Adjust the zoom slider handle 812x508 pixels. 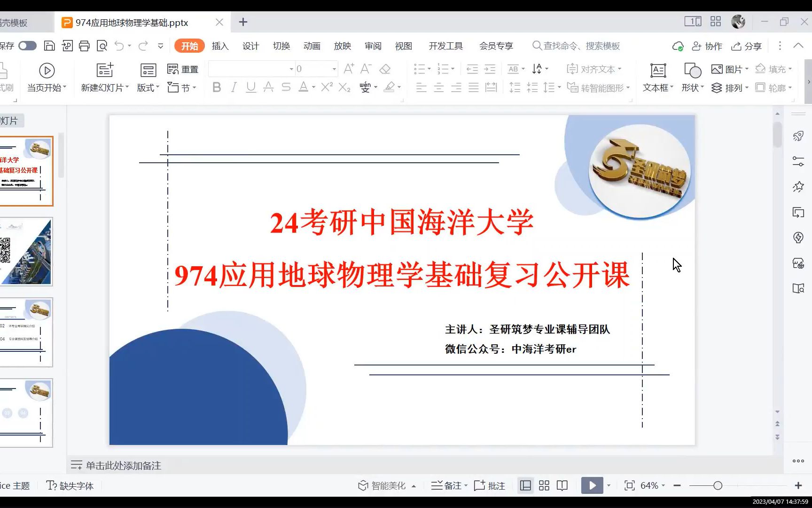pyautogui.click(x=718, y=485)
